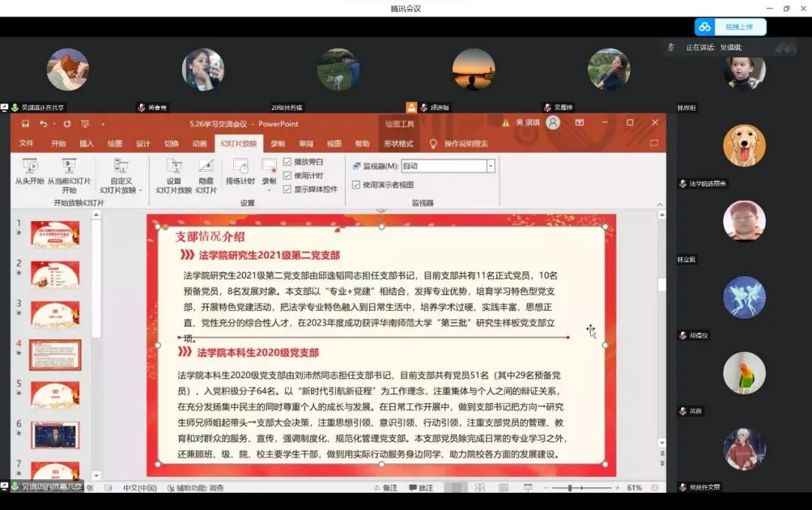Open Notes (备注) from the status bar
Image resolution: width=812 pixels, height=510 pixels.
pos(383,487)
